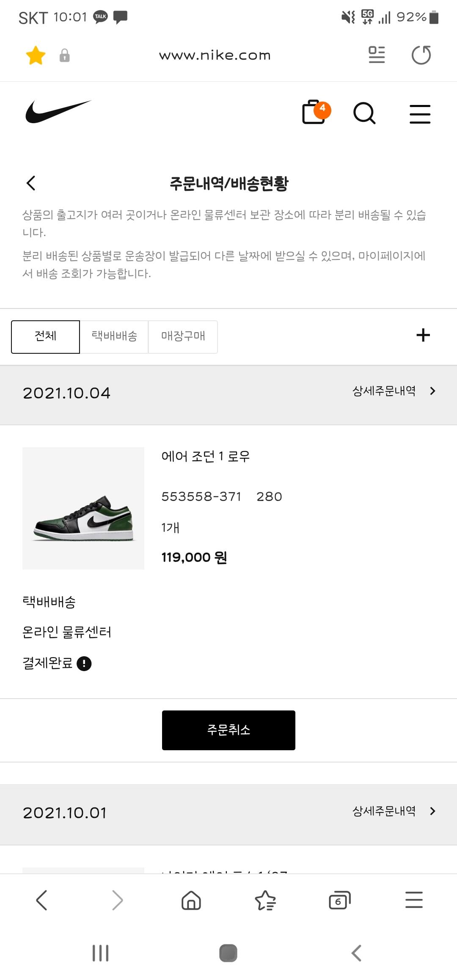457x980 pixels.
Task: Tap the 결제완료 info exclamation icon
Action: coord(84,663)
